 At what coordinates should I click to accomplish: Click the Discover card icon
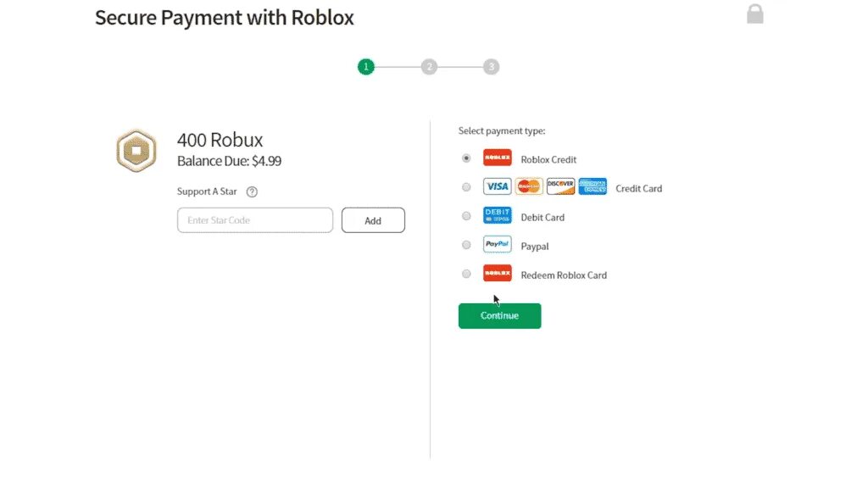pos(560,186)
